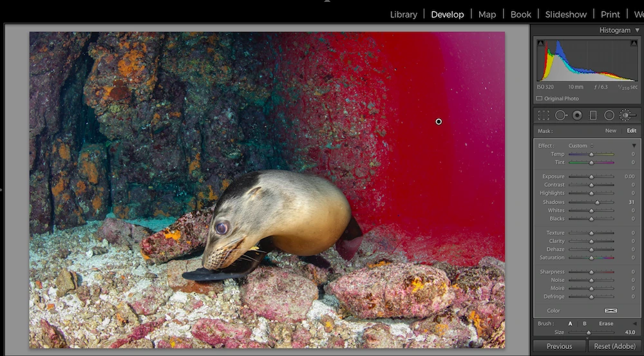Click the Exposure value 0.00
This screenshot has width=644, height=356.
(630, 176)
